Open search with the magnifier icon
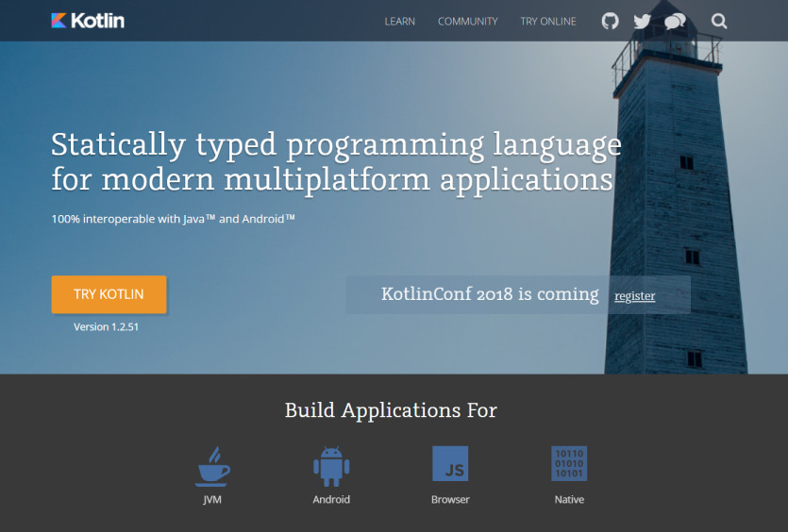The width and height of the screenshot is (788, 532). [719, 21]
